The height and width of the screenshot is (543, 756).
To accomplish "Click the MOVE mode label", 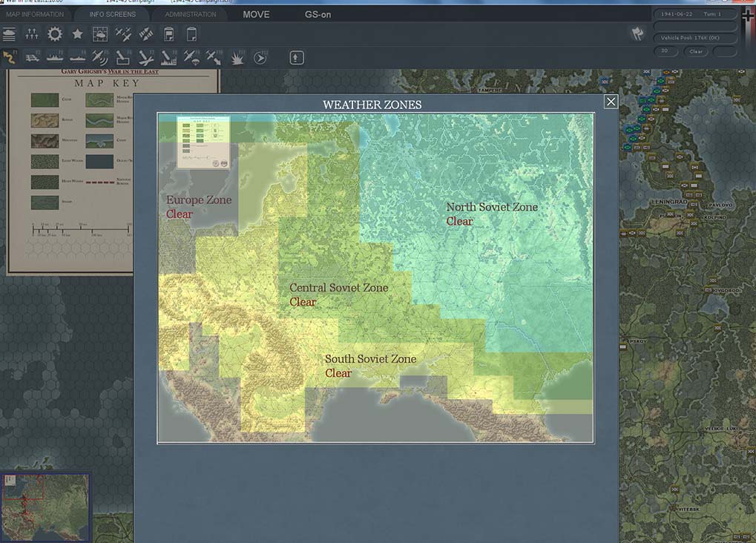I will (x=256, y=15).
